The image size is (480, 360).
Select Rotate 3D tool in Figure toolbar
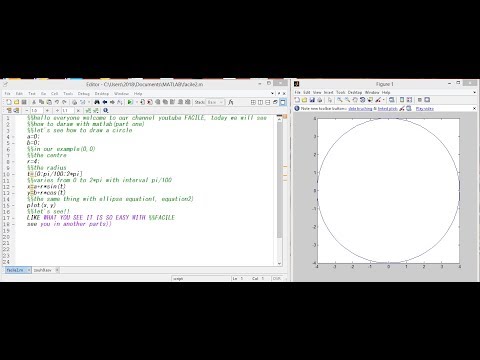click(362, 100)
